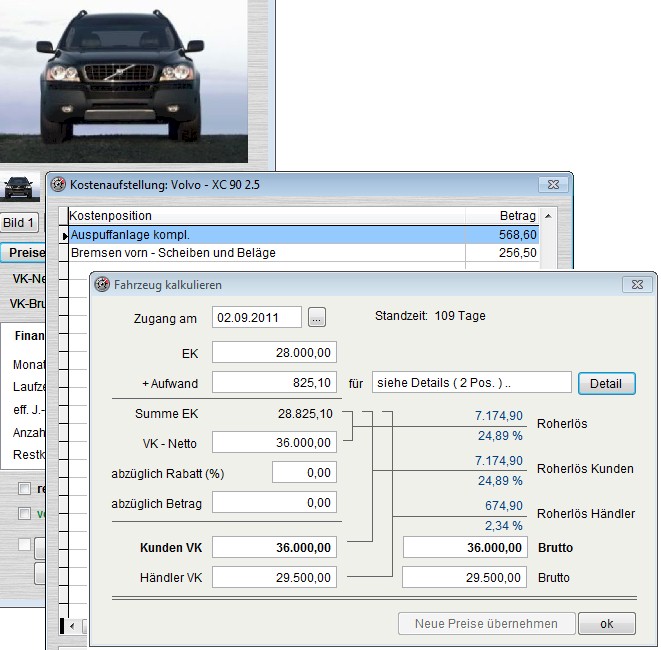
Task: Close the Kostenaufstellung window
Action: click(552, 185)
